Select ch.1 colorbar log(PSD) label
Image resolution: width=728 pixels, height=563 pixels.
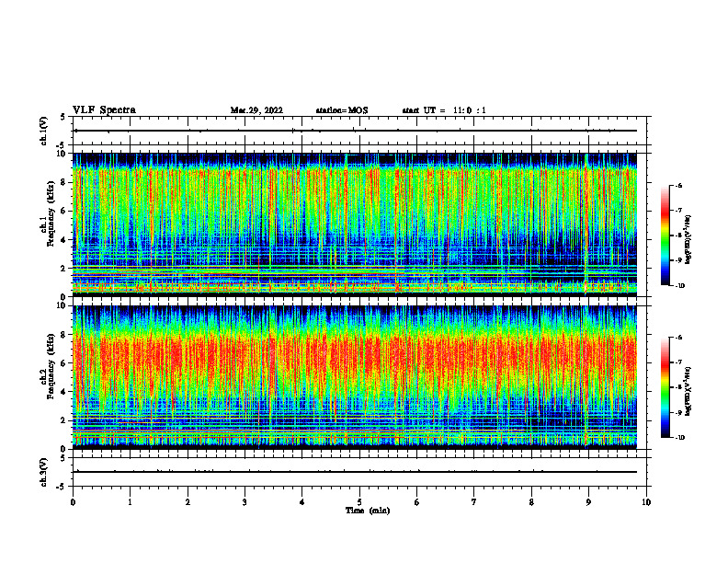coord(688,240)
